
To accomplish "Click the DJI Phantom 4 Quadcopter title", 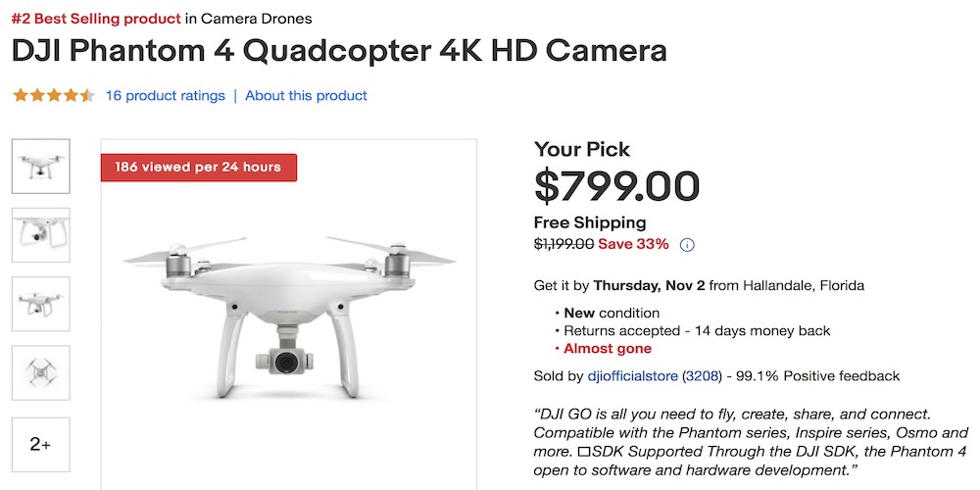I will (x=339, y=51).
